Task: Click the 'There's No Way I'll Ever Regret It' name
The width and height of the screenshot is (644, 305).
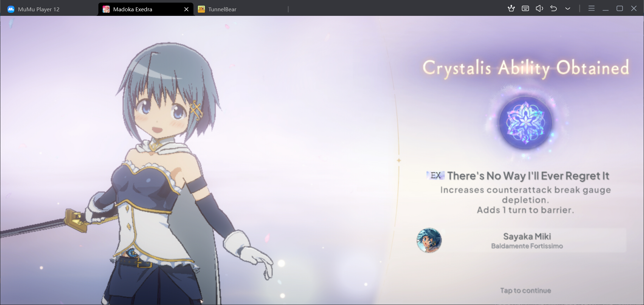Action: click(528, 176)
